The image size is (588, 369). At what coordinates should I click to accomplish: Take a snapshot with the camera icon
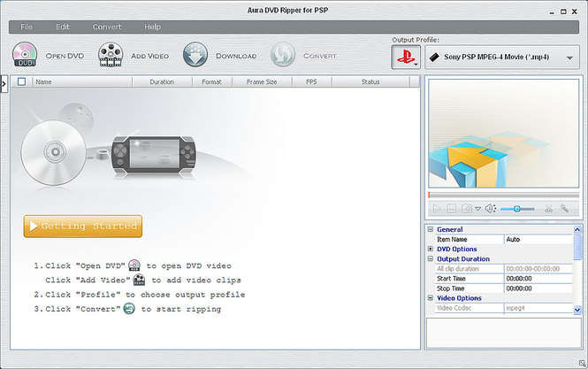click(467, 208)
